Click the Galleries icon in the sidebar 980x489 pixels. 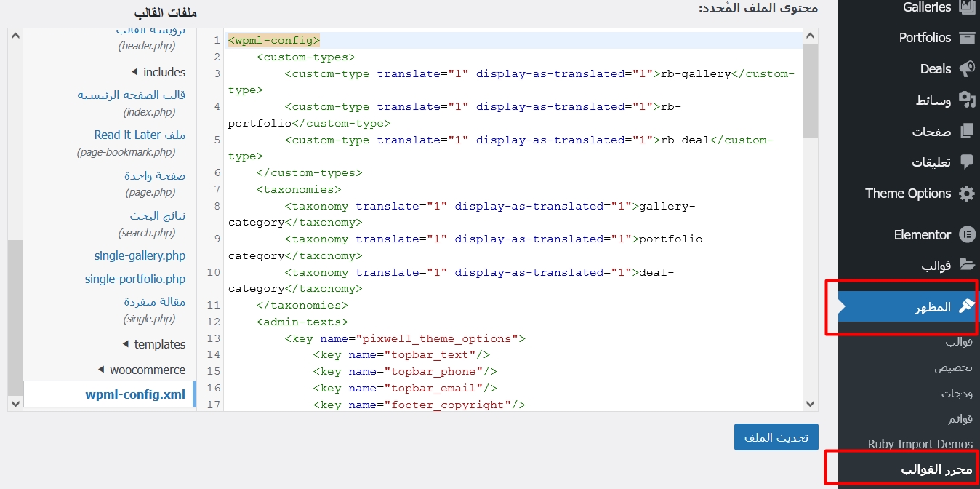pyautogui.click(x=966, y=7)
